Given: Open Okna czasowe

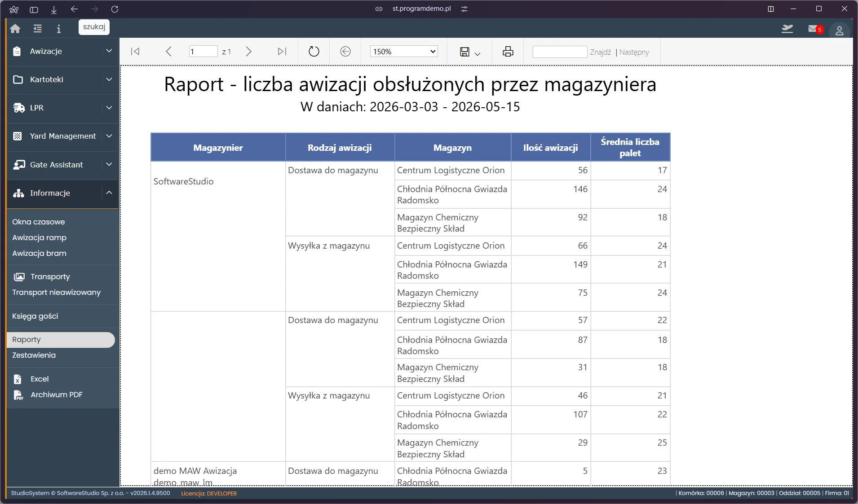Looking at the screenshot, I should 39,222.
